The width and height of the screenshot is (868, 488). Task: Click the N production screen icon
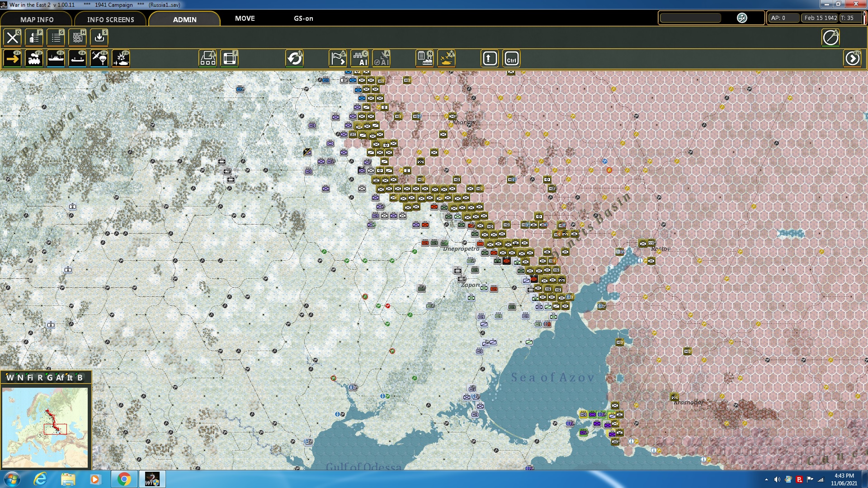click(424, 58)
